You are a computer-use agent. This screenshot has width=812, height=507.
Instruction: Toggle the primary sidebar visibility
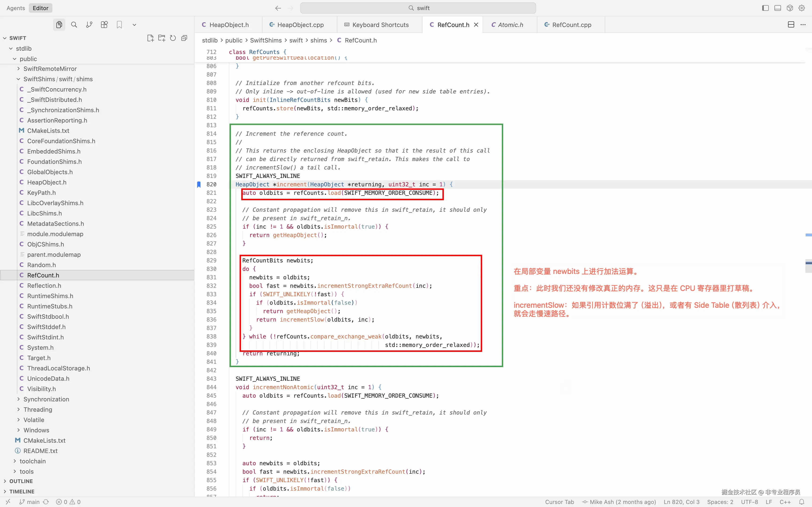coord(765,8)
